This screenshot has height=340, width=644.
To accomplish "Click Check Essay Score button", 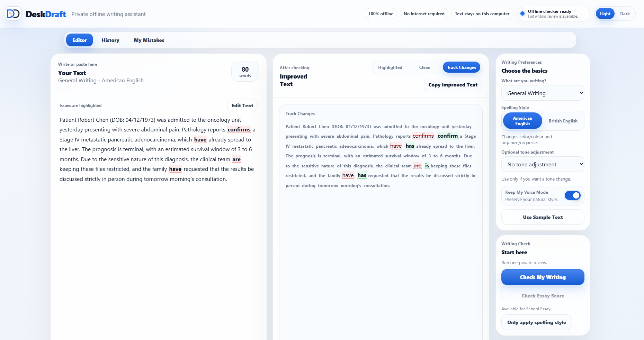I will point(543,296).
